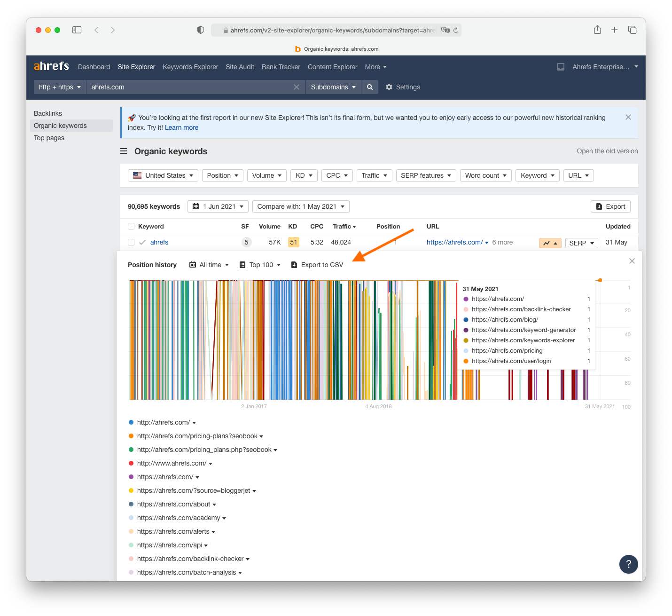Click the Export to CSV button
Screen dimensions: 672x616
pyautogui.click(x=317, y=265)
